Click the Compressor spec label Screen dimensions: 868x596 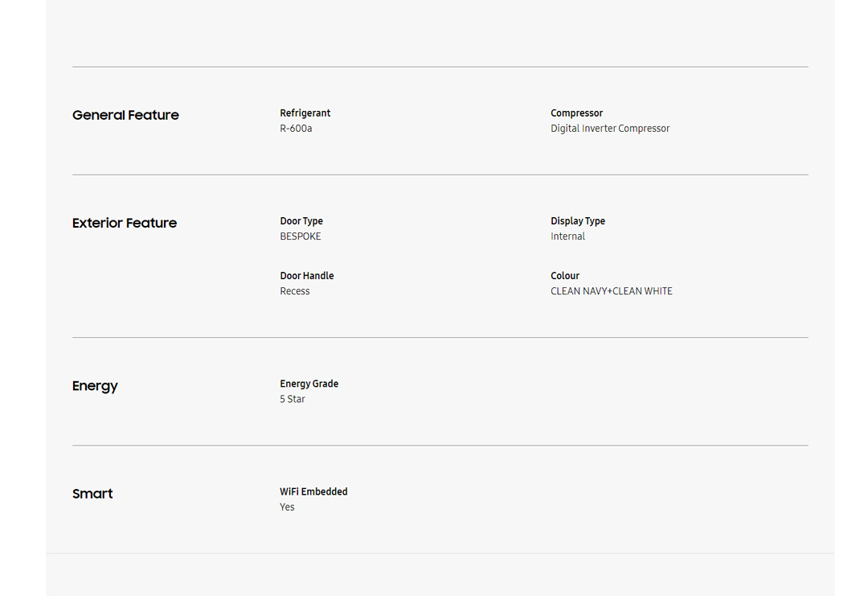576,113
